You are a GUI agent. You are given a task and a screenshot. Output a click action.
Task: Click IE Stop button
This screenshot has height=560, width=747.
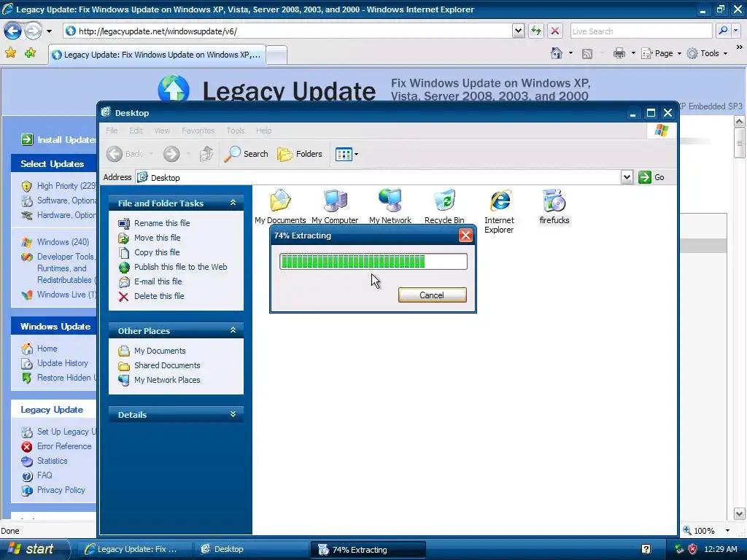tap(555, 31)
